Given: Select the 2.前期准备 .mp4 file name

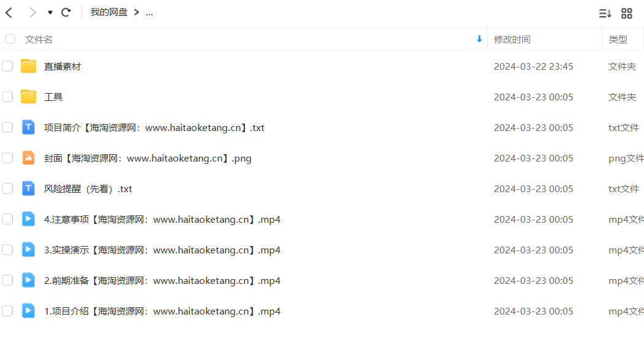Looking at the screenshot, I should tap(162, 281).
